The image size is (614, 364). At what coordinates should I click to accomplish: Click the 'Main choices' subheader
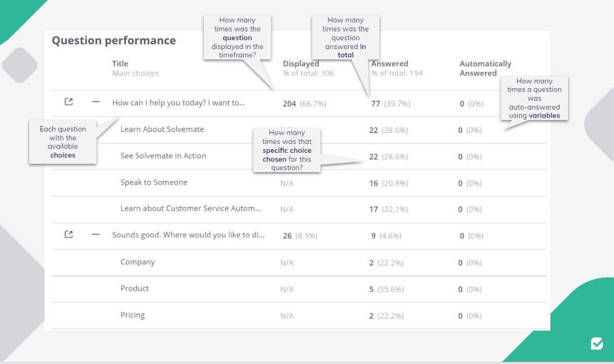click(x=136, y=73)
